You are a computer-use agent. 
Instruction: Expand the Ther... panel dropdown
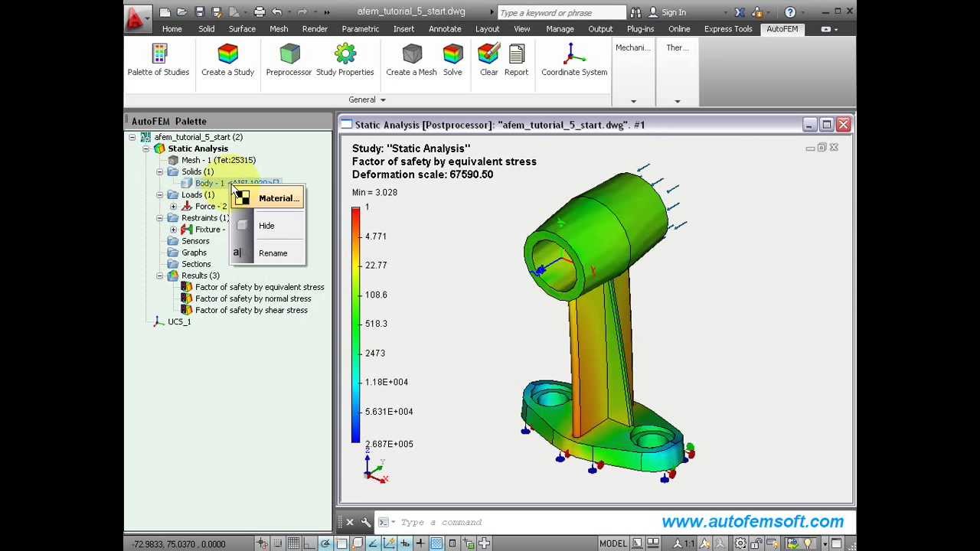pyautogui.click(x=677, y=101)
